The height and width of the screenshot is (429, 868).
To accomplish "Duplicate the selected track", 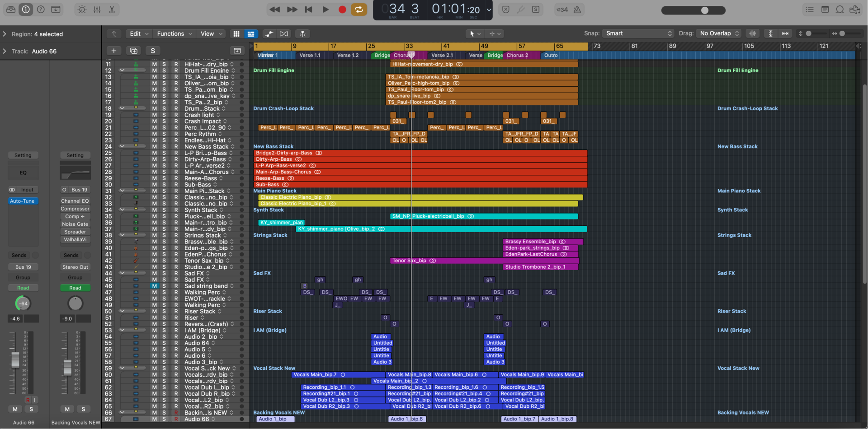I will pyautogui.click(x=133, y=51).
